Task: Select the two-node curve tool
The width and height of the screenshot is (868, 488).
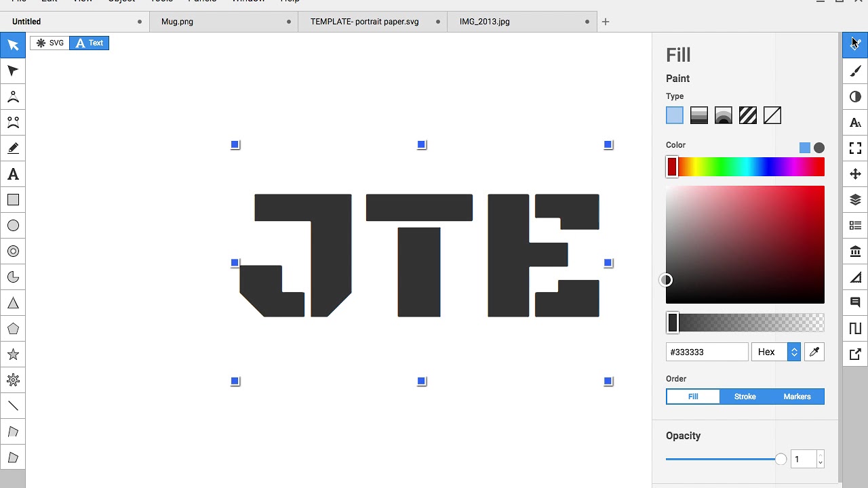Action: pyautogui.click(x=13, y=123)
